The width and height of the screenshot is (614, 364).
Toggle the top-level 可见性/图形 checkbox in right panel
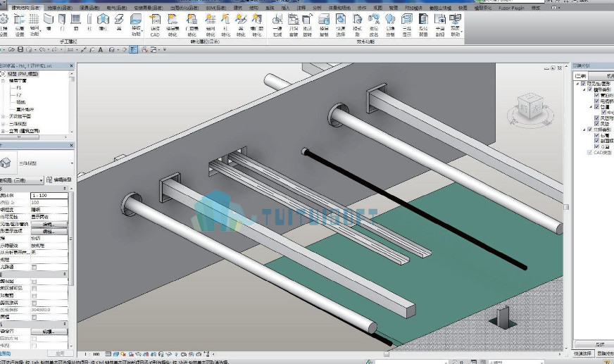pyautogui.click(x=584, y=84)
